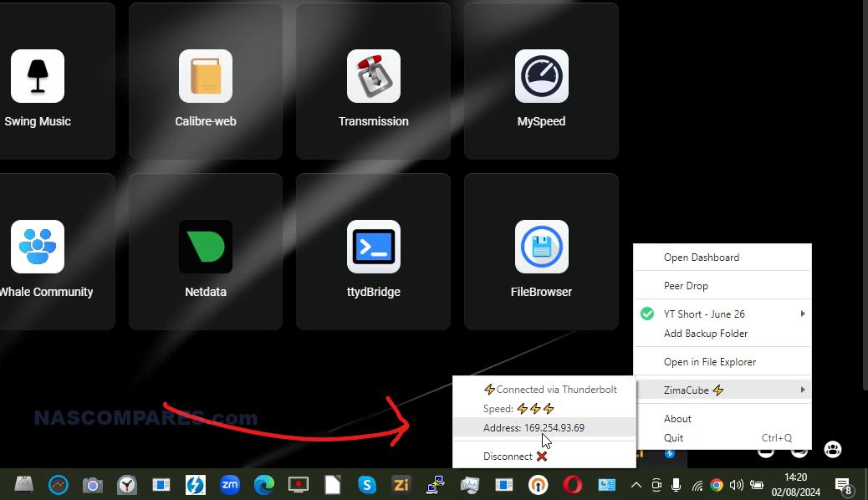Select Open Dashboard from the context menu
This screenshot has width=868, height=500.
click(x=722, y=257)
